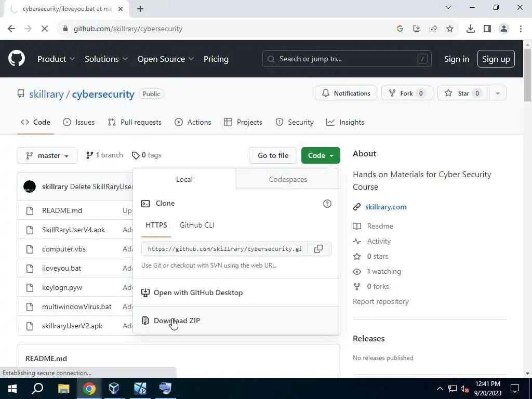Screen dimensions: 532x399
Task: Open Windows Start menu
Action: point(12,389)
